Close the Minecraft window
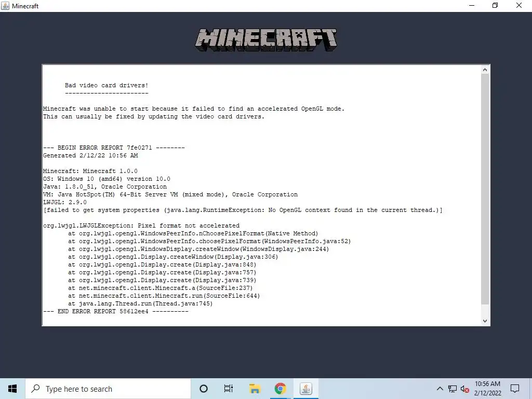The height and width of the screenshot is (399, 532). [519, 6]
